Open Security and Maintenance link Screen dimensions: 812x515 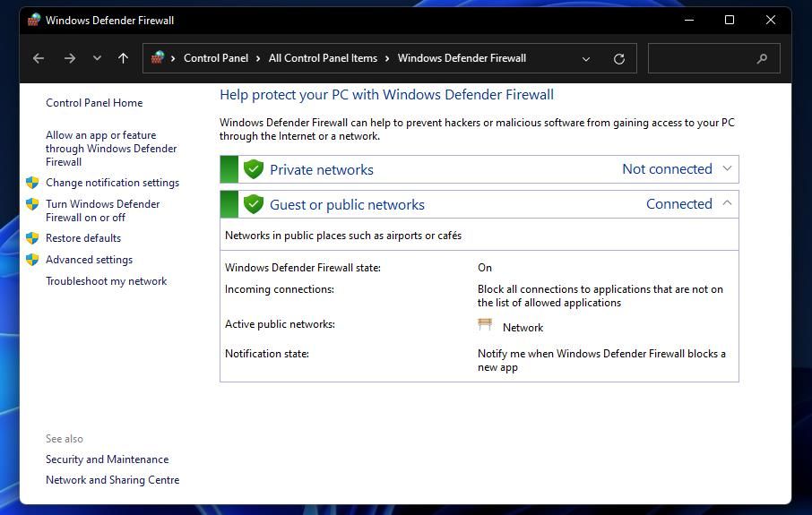(x=107, y=459)
